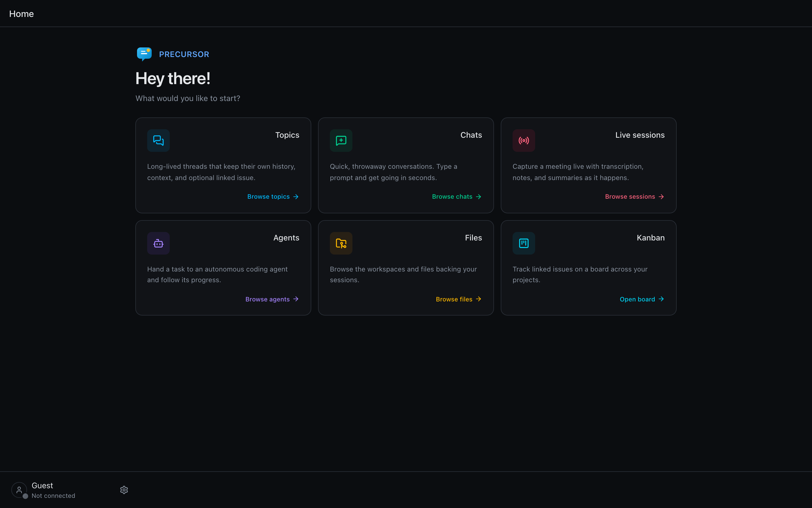This screenshot has width=812, height=508.
Task: Click the Live sessions broadcast icon
Action: point(524,141)
